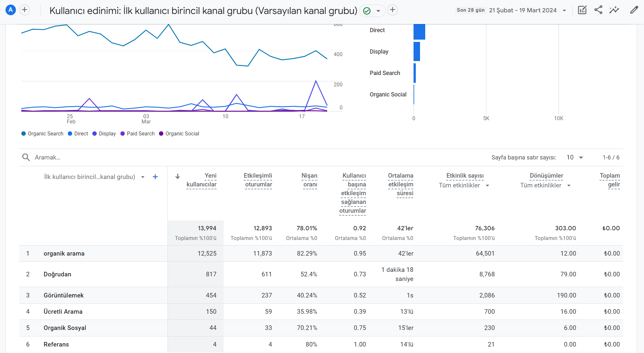This screenshot has width=644, height=353.
Task: Open the dropdown arrow beside the green checkmark
Action: tap(378, 11)
